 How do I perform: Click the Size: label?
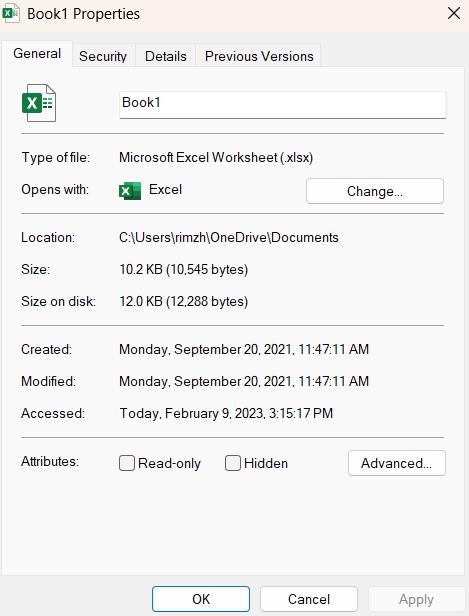pos(35,270)
